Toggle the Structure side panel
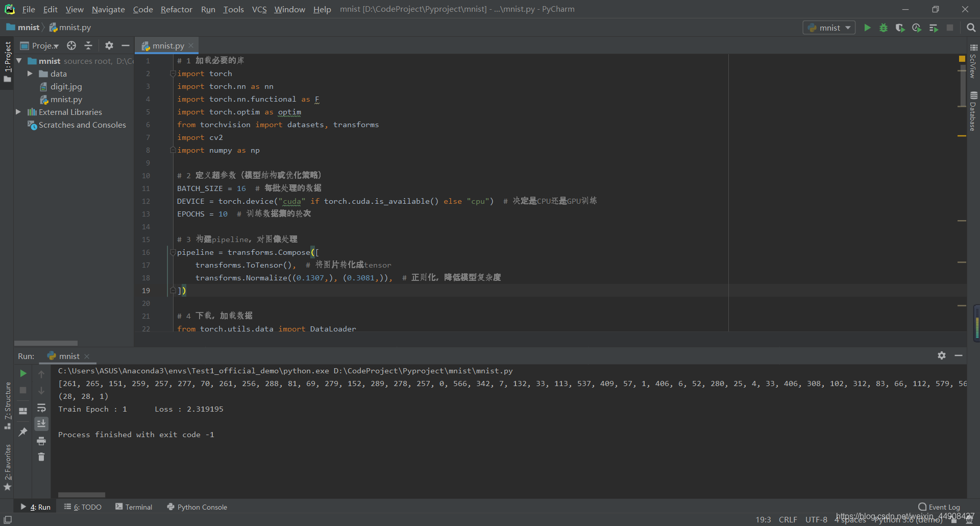The image size is (980, 526). click(x=7, y=405)
